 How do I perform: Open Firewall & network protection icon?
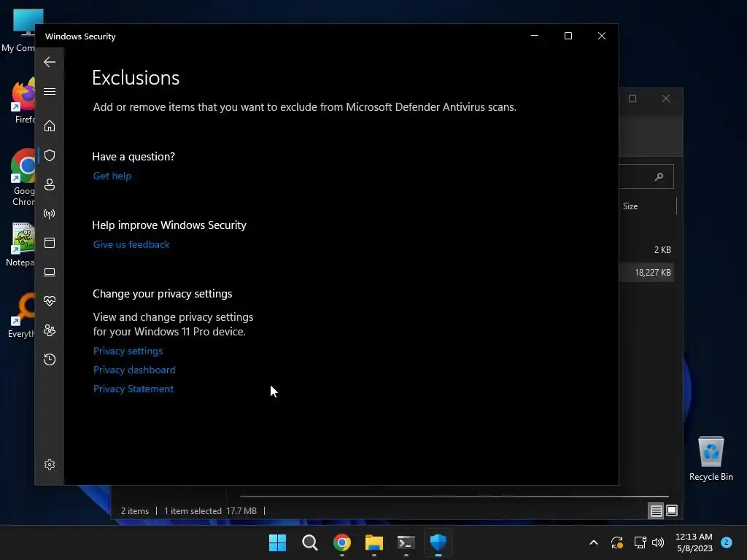[x=50, y=214]
